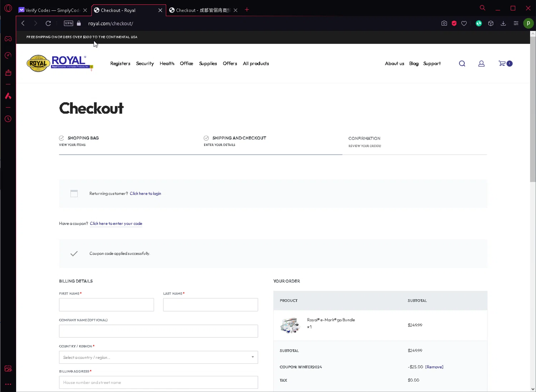Go to the About us page
536x392 pixels.
(x=394, y=64)
